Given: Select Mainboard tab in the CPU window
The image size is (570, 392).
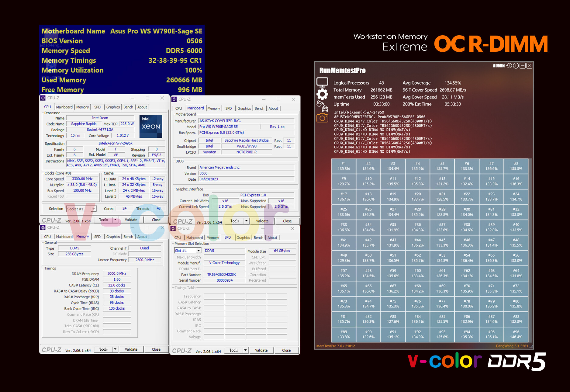Looking at the screenshot, I should (x=64, y=107).
